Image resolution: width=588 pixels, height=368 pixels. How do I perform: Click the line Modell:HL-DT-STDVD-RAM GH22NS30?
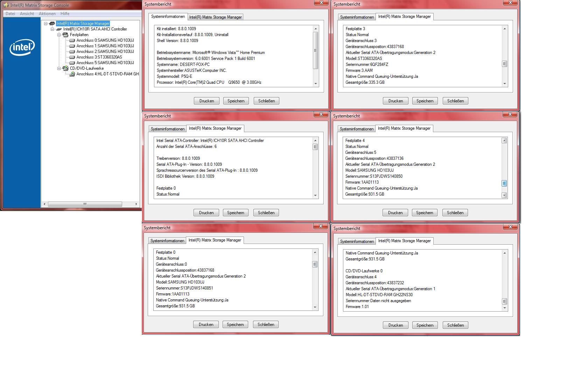(379, 295)
